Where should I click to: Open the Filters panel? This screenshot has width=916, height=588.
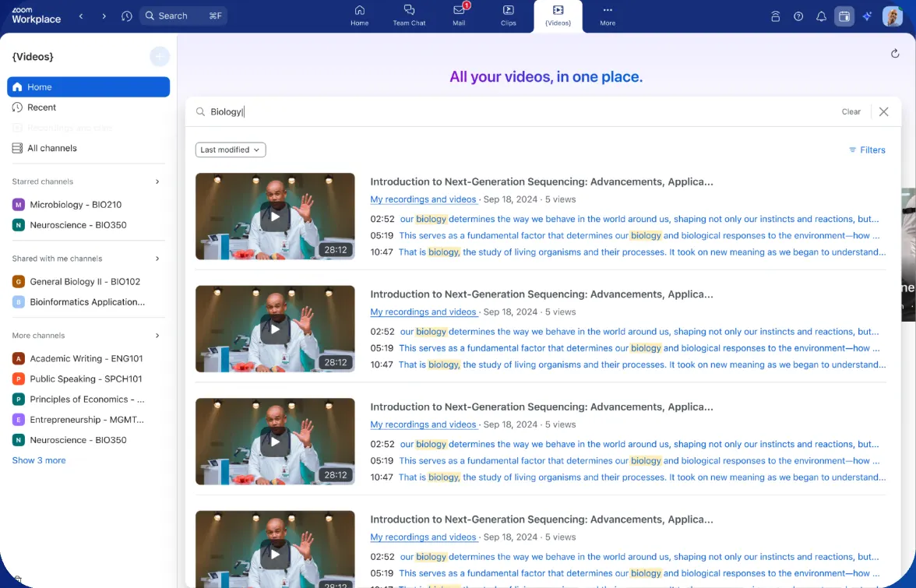pos(867,150)
